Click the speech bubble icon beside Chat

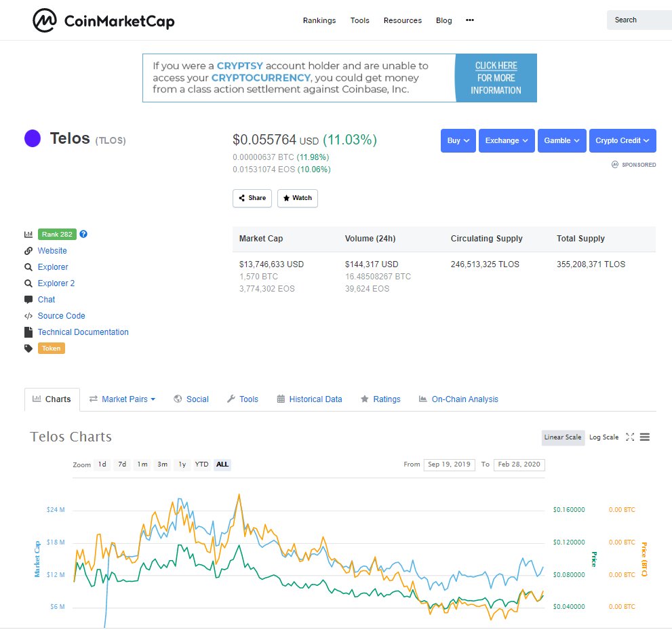coord(28,299)
